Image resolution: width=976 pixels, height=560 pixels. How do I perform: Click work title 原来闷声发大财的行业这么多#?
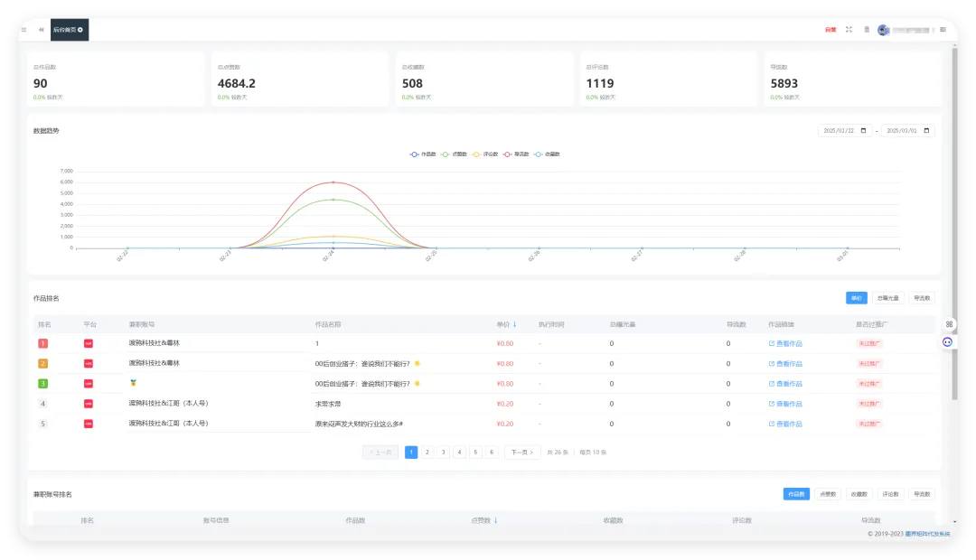point(359,424)
